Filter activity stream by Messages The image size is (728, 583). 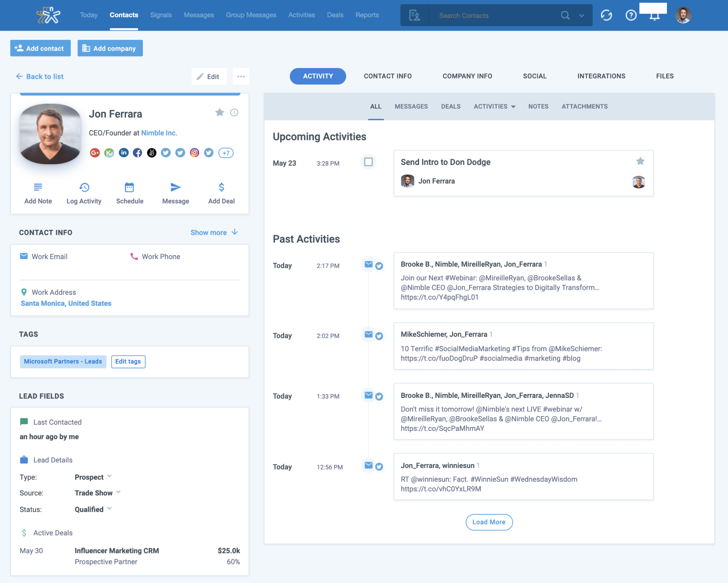411,107
